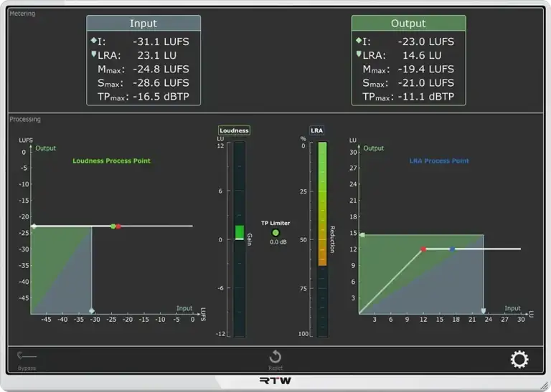Image resolution: width=551 pixels, height=392 pixels.
Task: Click the Metering section label
Action: click(22, 14)
